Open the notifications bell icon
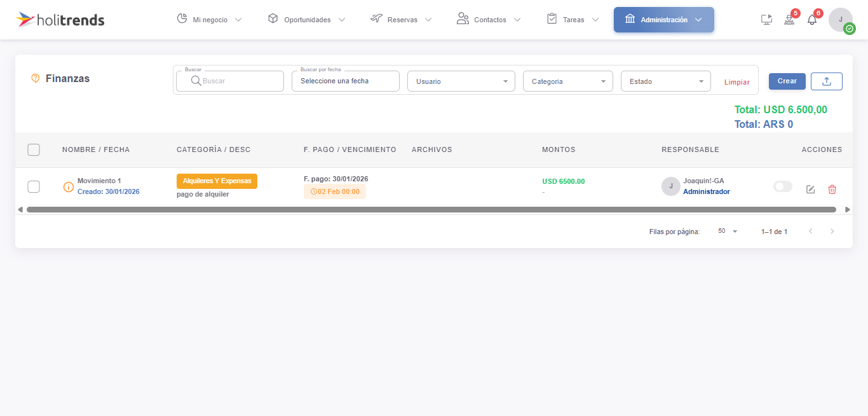Screen dimensions: 868x416 click(811, 20)
